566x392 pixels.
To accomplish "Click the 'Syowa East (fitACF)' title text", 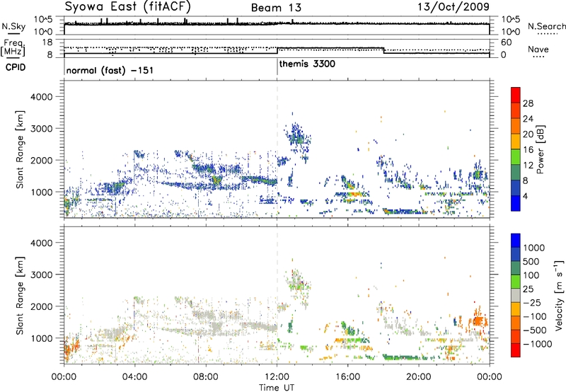I will pyautogui.click(x=128, y=6).
